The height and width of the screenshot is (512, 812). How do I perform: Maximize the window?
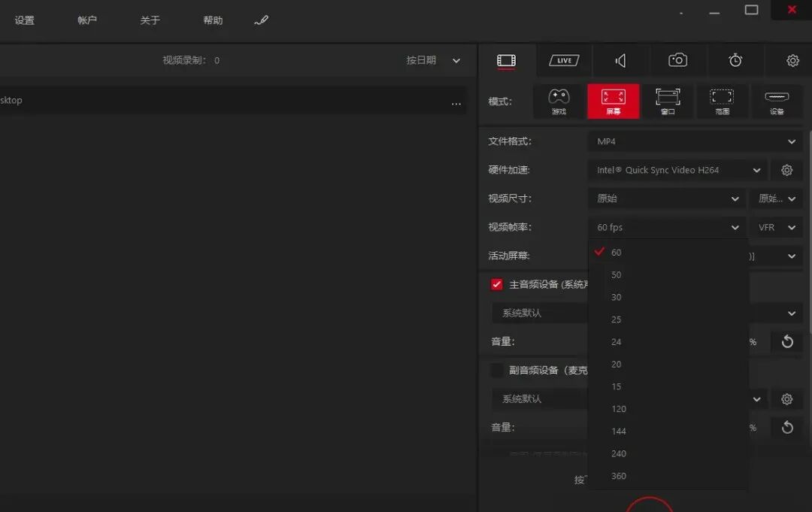(751, 10)
